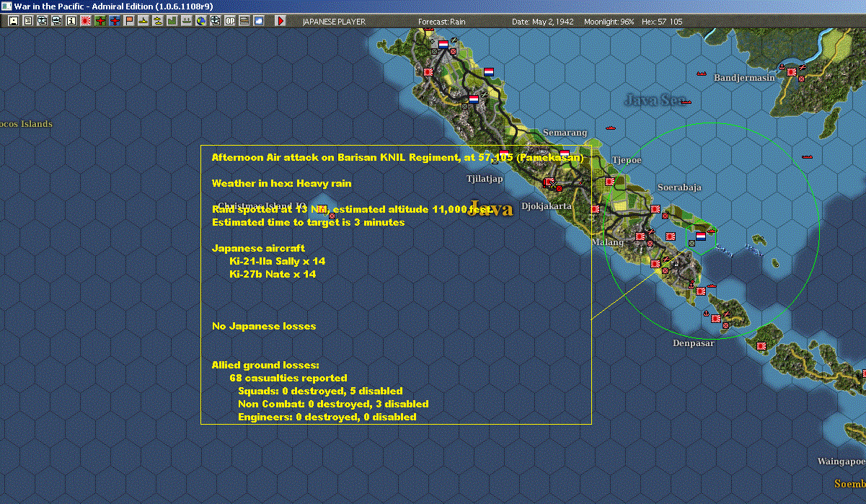
Task: Click the orange flag toolbar icon
Action: click(x=129, y=21)
